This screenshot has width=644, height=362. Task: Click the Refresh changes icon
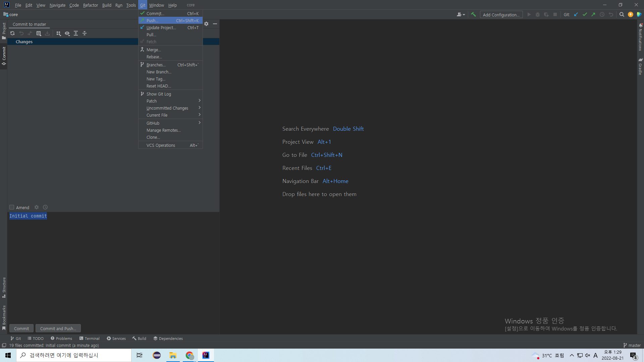pyautogui.click(x=12, y=33)
